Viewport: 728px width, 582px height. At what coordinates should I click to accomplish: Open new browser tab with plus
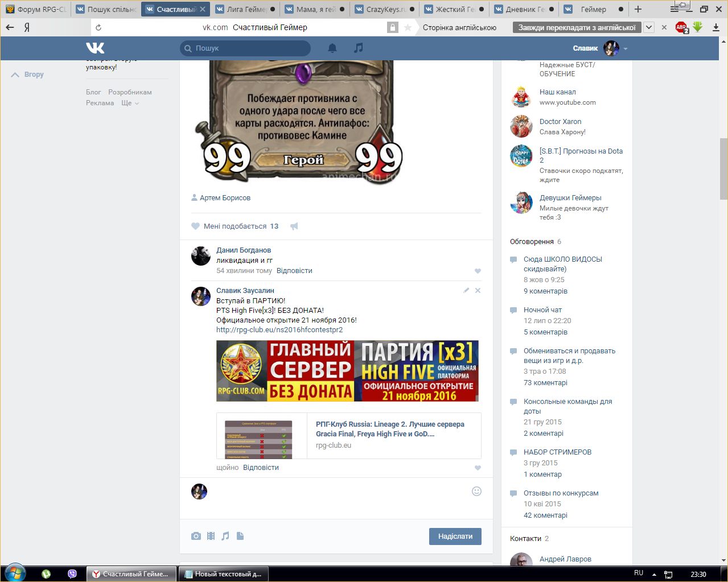pos(638,9)
